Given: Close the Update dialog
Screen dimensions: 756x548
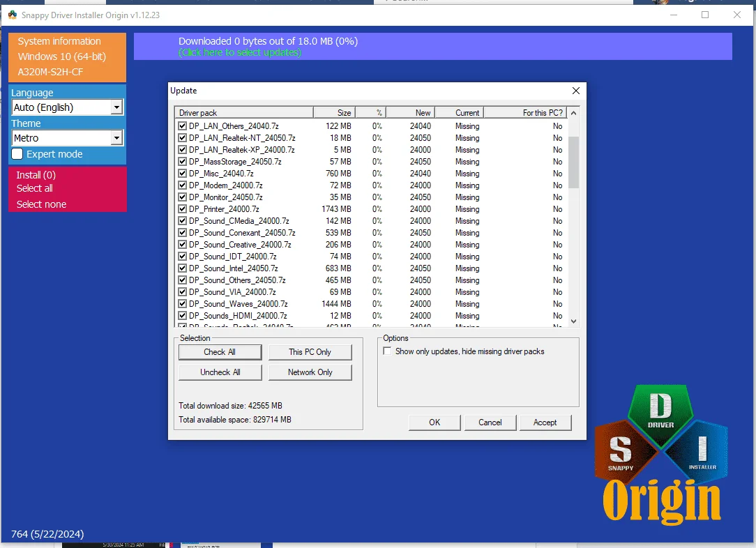Looking at the screenshot, I should [x=575, y=91].
